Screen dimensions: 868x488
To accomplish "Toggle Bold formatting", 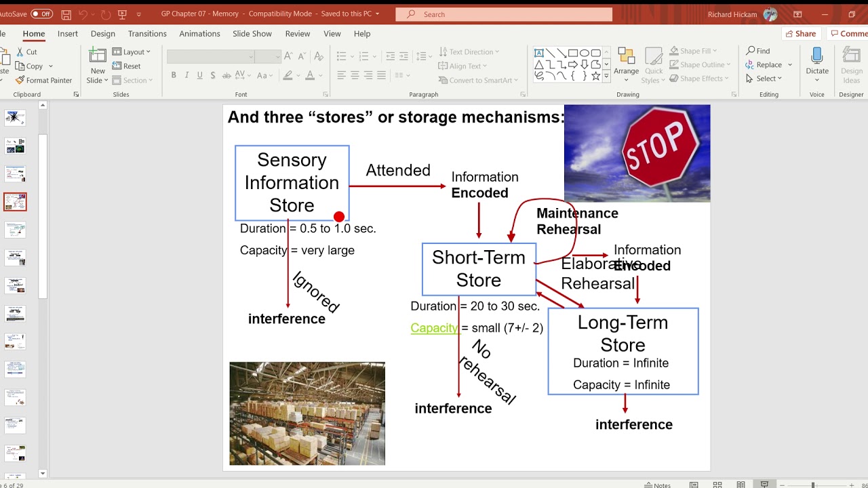I will 174,75.
